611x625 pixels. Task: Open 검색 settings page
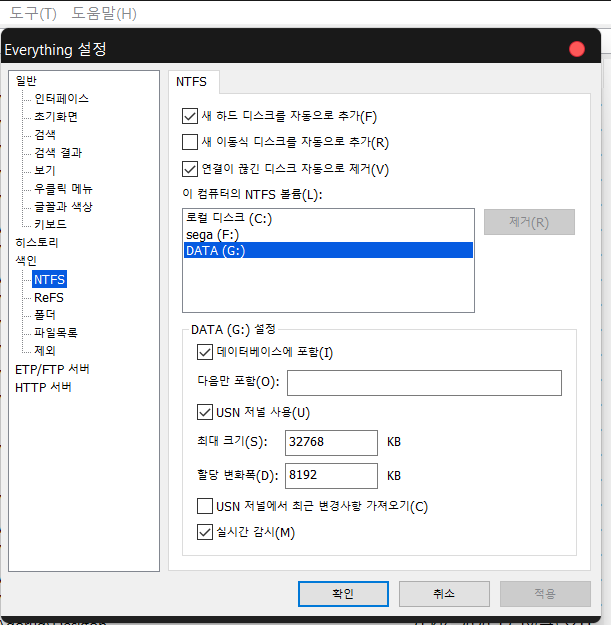pos(45,134)
